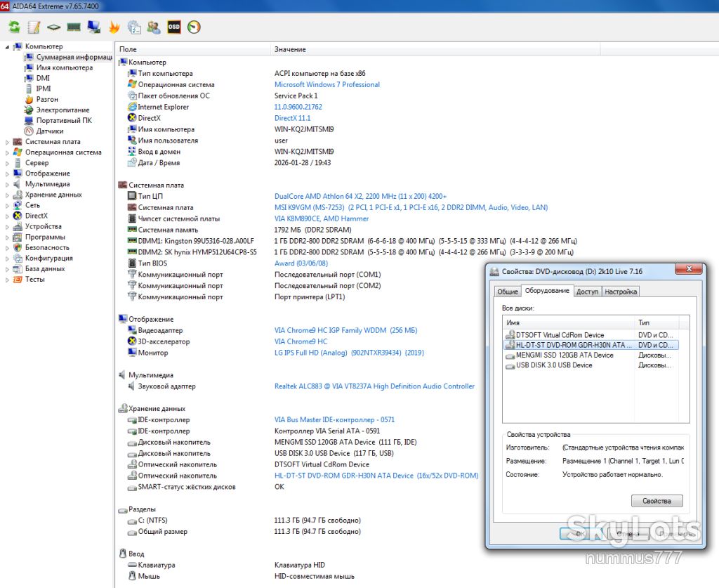Select USB DISK 3.0 USB Device in dialog list
The height and width of the screenshot is (588, 719).
click(x=554, y=365)
